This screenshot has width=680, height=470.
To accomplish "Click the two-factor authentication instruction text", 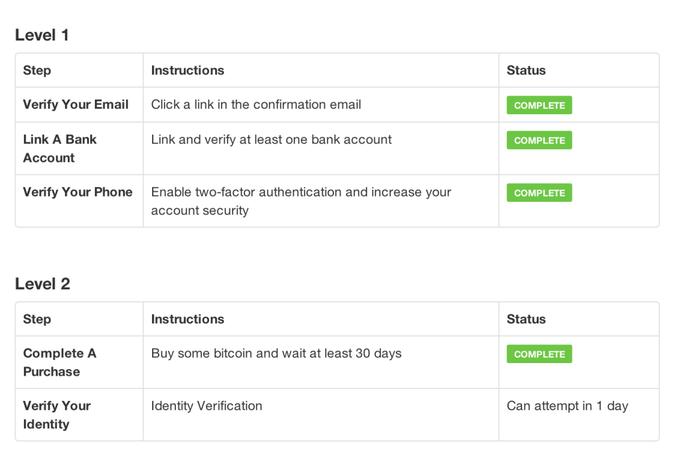I will (x=301, y=201).
